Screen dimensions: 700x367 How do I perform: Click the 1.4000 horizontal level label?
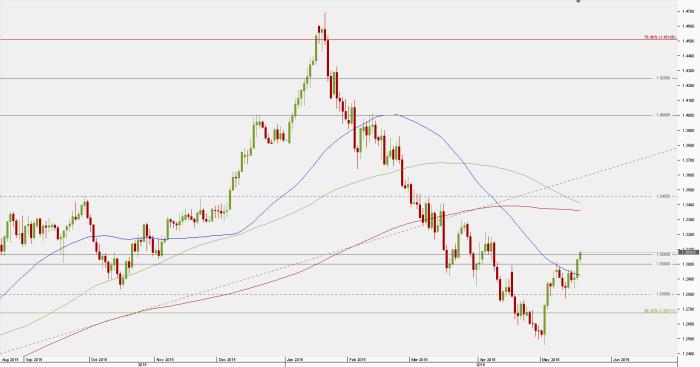click(x=663, y=115)
